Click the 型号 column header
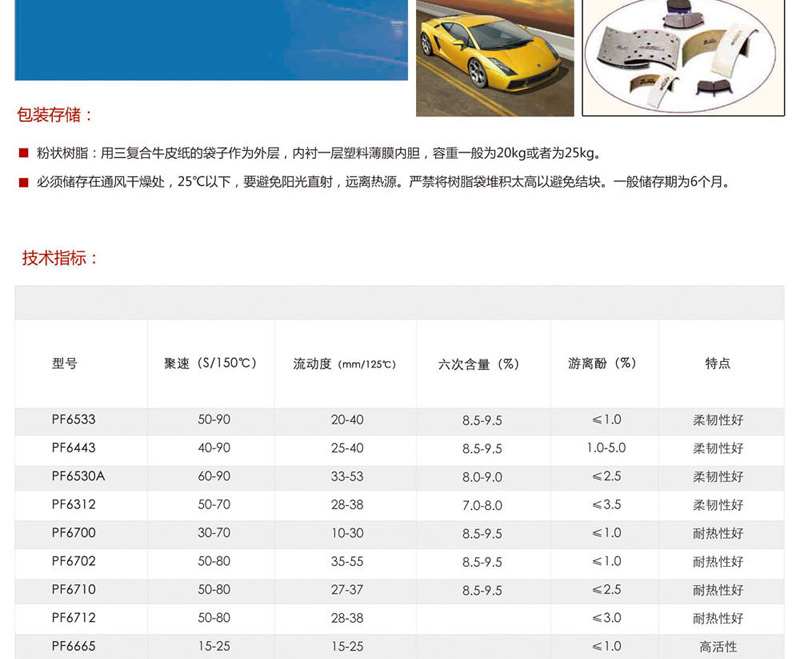This screenshot has height=659, width=800. tap(64, 364)
